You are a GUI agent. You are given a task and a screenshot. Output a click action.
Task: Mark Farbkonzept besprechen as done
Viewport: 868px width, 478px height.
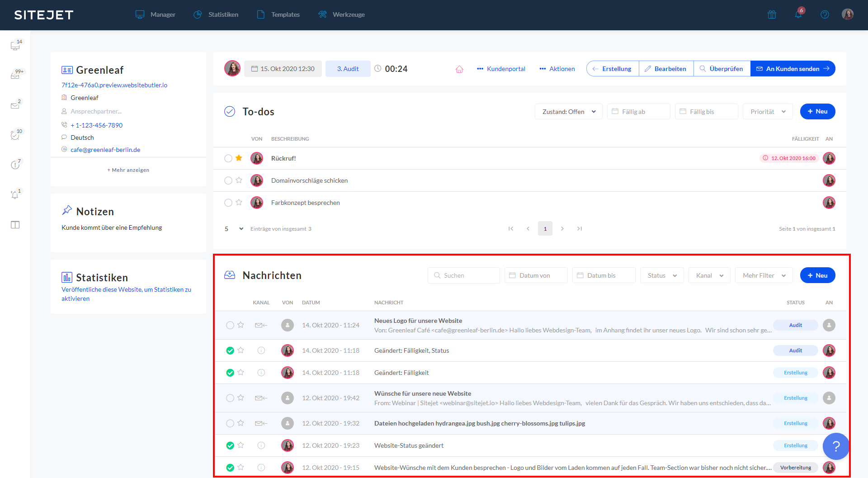(x=228, y=203)
